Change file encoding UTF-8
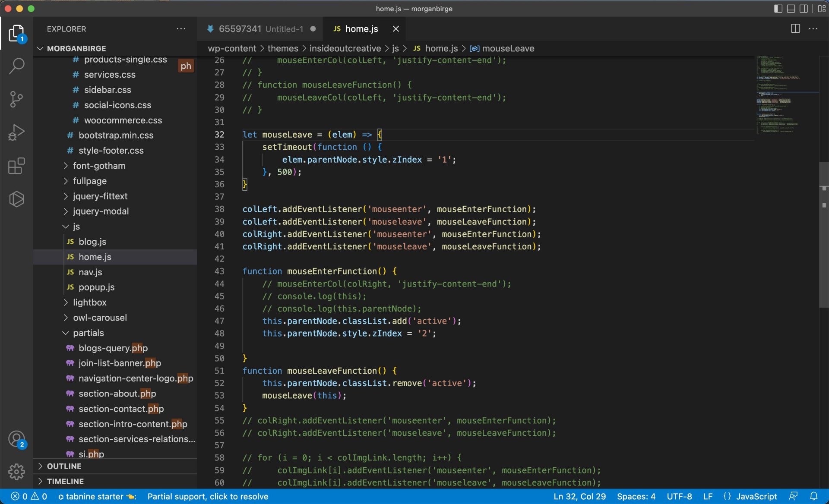The width and height of the screenshot is (829, 504). tap(679, 497)
